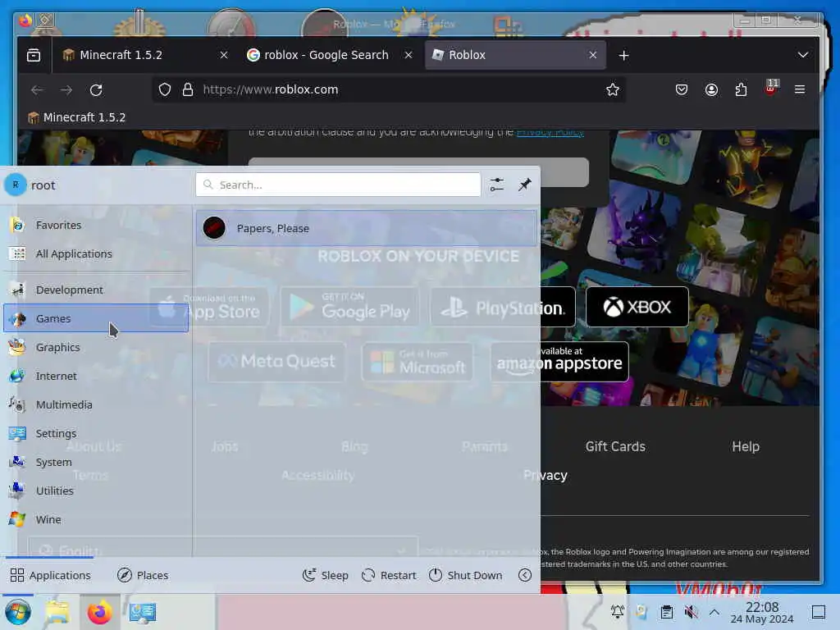Open the Privacy Policy link
Screen dimensions: 840x630
pyautogui.click(x=550, y=132)
